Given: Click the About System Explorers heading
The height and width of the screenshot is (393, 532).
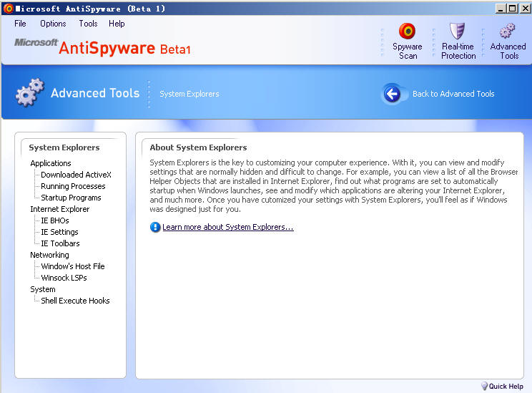Looking at the screenshot, I should tap(198, 147).
